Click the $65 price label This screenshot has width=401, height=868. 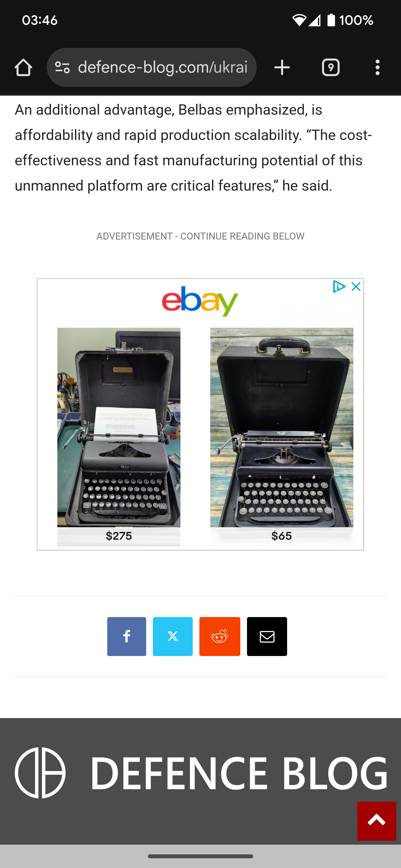click(282, 536)
